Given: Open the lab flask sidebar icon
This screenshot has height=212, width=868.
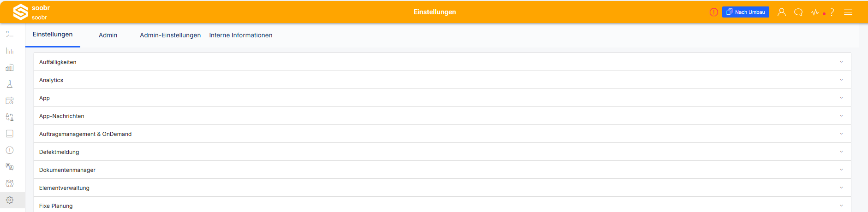Looking at the screenshot, I should point(10,84).
